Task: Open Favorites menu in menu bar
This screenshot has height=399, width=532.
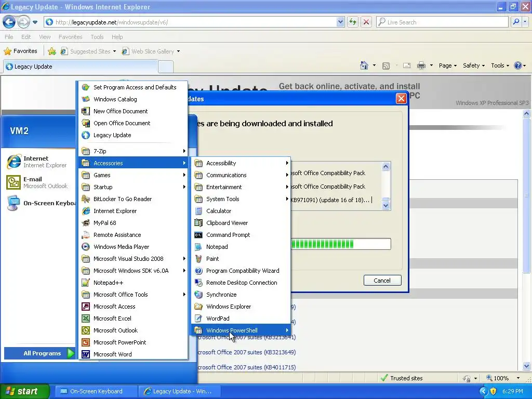Action: 70,37
